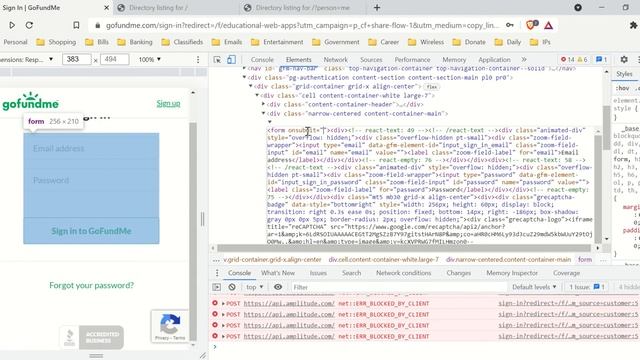Image resolution: width=640 pixels, height=360 pixels.
Task: Switch to the Performance panel tab
Action: (412, 60)
